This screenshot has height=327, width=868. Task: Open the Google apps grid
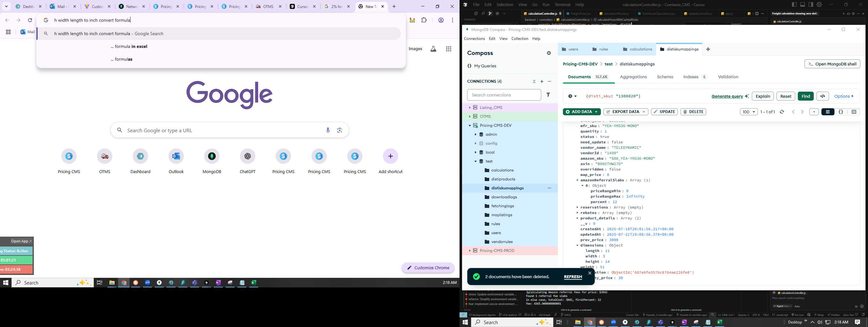(448, 49)
